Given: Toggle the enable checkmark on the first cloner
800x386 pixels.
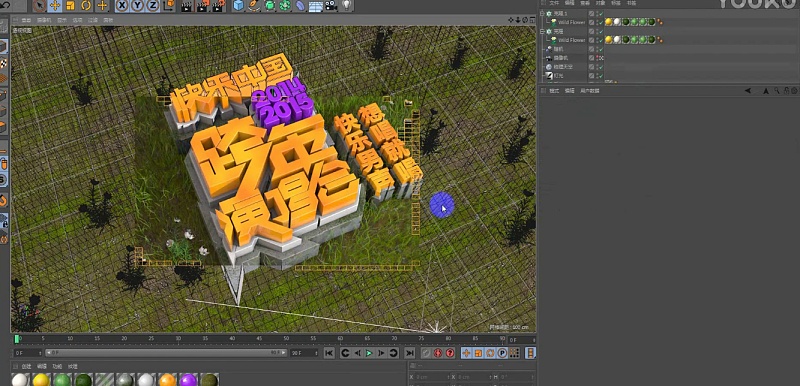Looking at the screenshot, I should point(601,14).
